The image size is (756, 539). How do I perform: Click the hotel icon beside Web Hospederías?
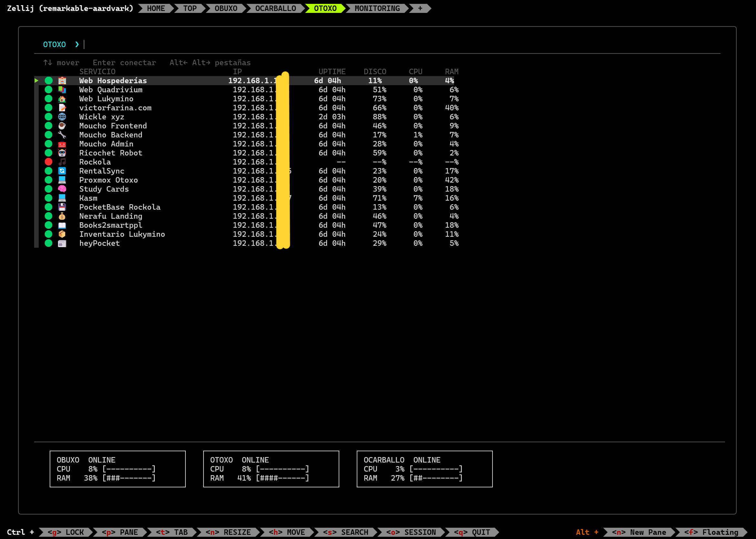point(62,81)
